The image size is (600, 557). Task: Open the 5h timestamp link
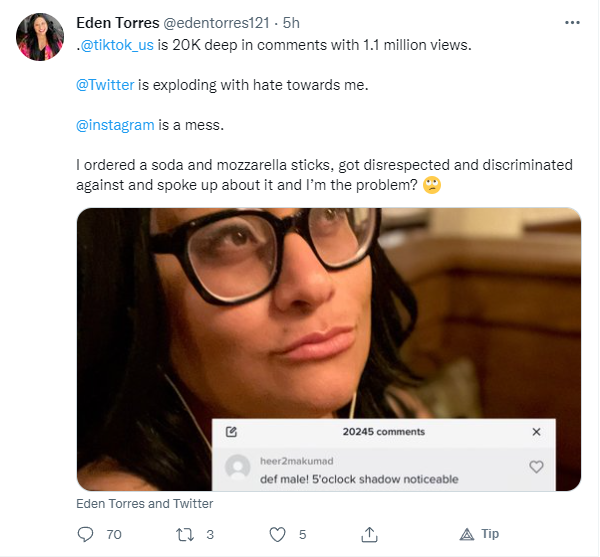pyautogui.click(x=291, y=23)
